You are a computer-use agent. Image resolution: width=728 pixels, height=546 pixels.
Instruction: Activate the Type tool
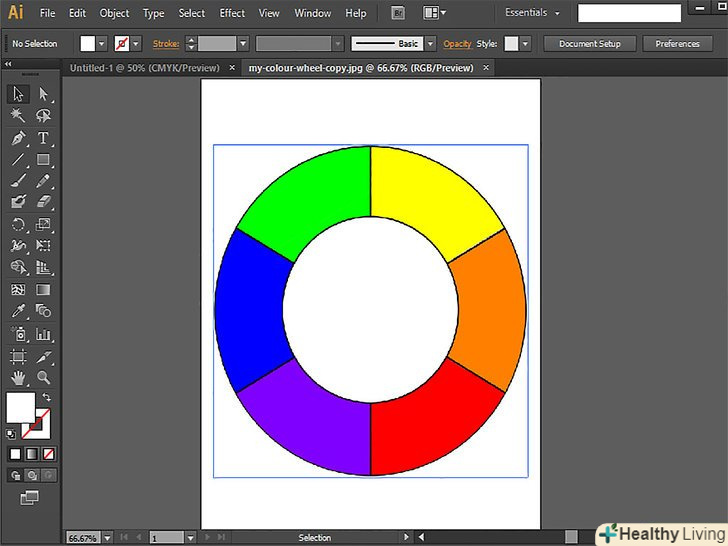(x=43, y=138)
